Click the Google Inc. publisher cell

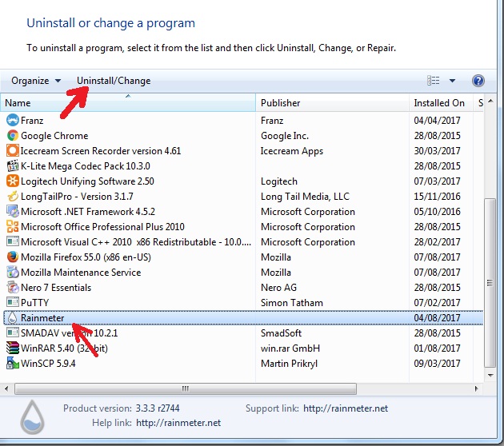pos(285,136)
